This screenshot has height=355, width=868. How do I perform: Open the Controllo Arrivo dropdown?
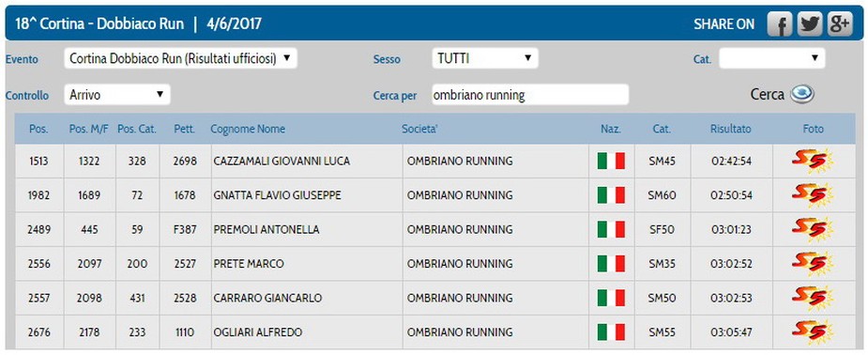(117, 95)
